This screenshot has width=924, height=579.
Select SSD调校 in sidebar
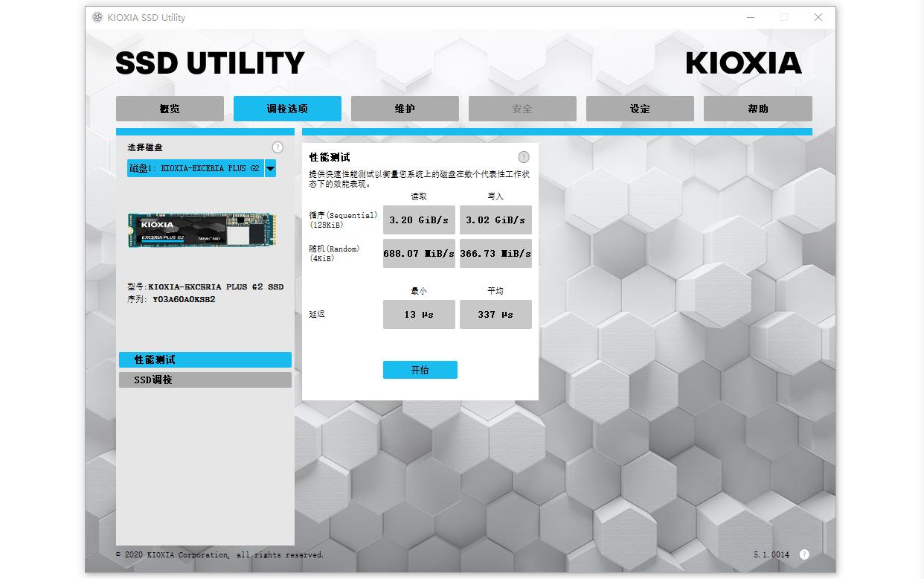[x=205, y=380]
